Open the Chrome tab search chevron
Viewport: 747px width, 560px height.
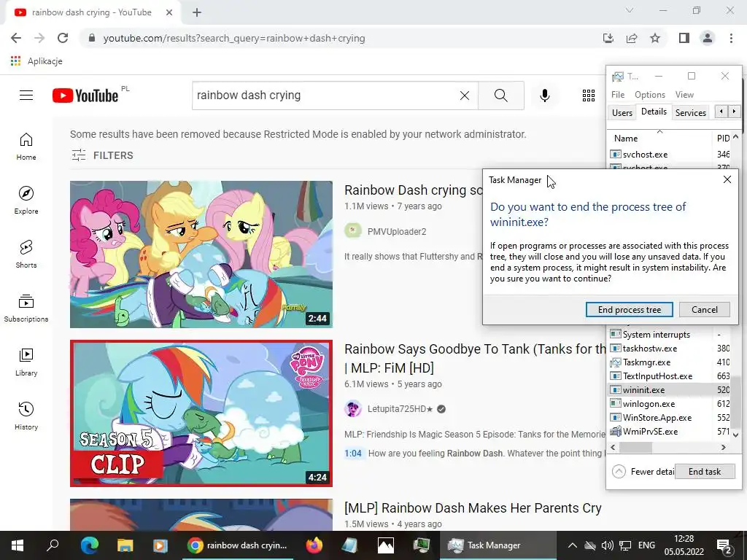click(x=630, y=10)
